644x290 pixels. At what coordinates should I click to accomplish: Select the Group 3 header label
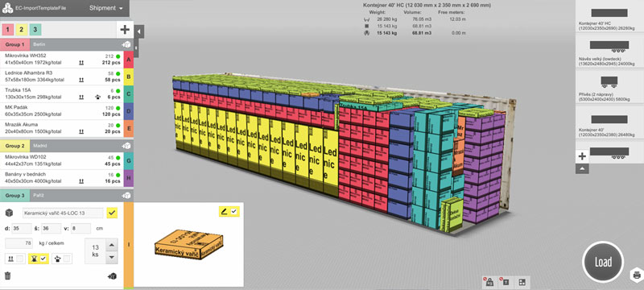14,196
